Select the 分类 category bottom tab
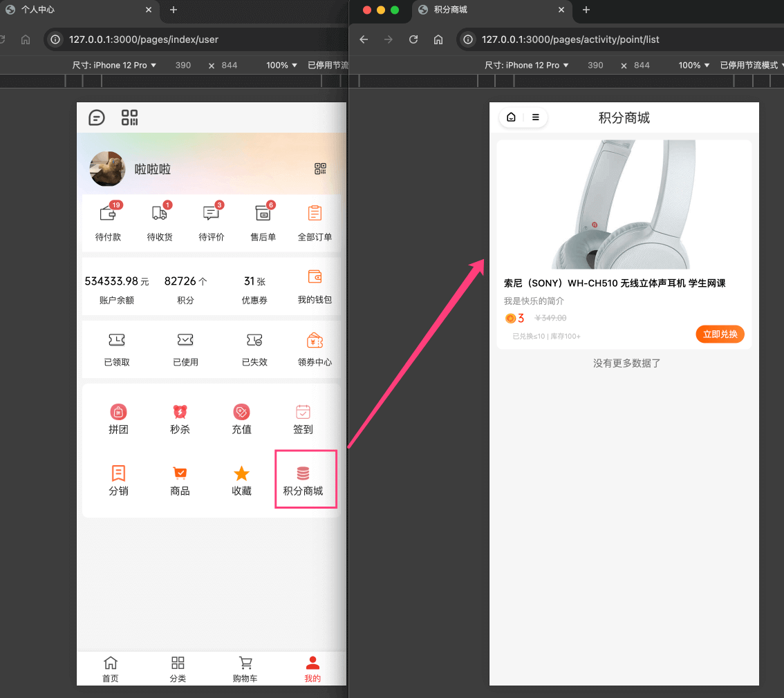 [x=178, y=669]
